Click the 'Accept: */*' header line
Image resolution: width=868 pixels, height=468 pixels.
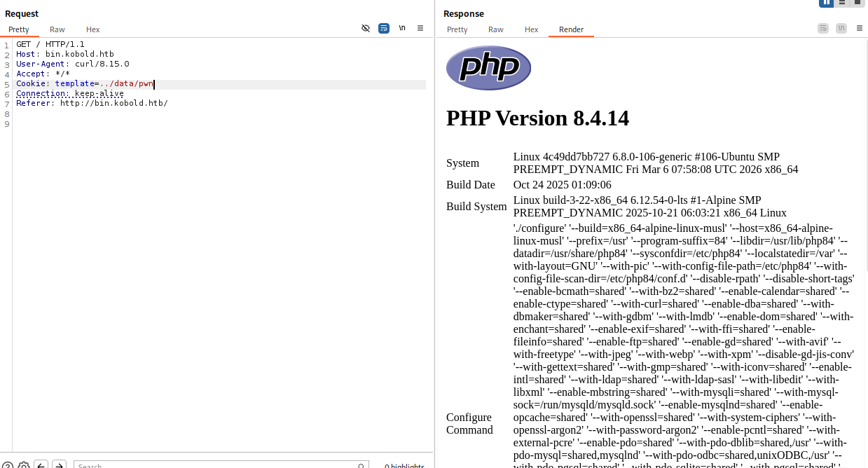(43, 74)
